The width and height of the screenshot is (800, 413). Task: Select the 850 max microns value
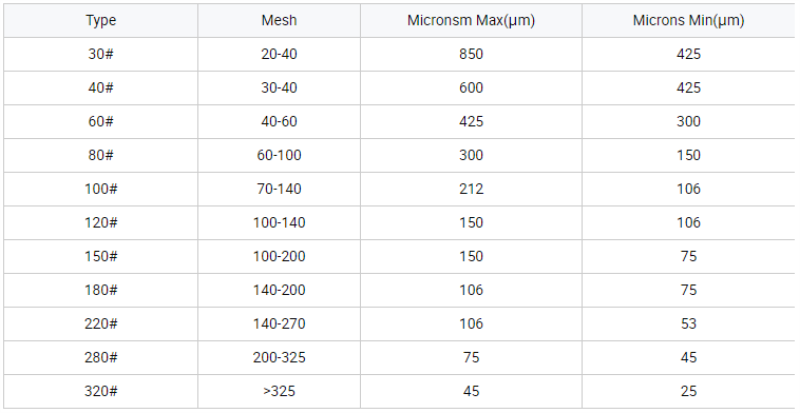471,54
